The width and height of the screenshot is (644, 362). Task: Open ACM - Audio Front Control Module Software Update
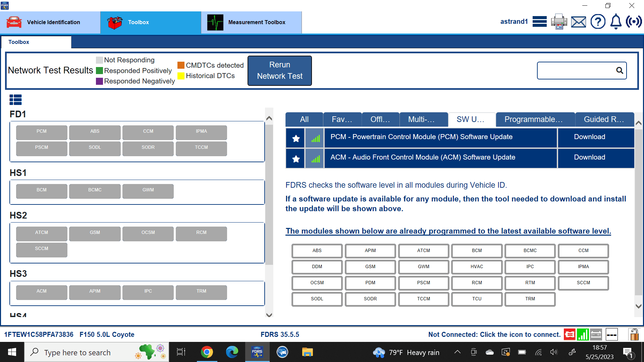point(441,159)
